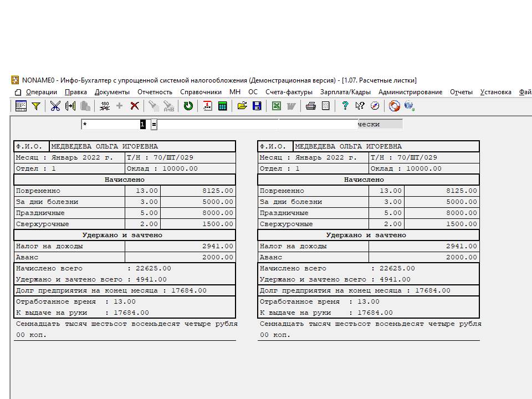Click 'Удержано и зачтено' header in right payslip
This screenshot has height=399, width=532.
pos(366,235)
